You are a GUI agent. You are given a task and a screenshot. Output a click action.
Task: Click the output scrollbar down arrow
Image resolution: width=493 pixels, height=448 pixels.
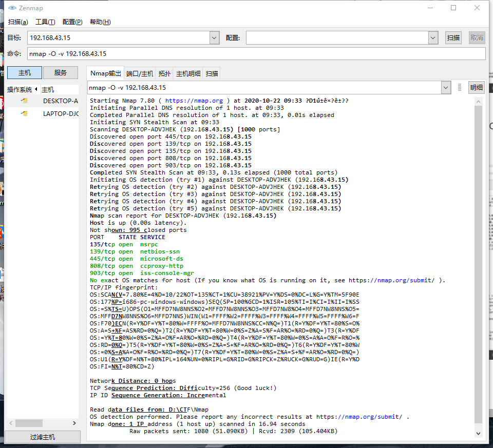[478, 434]
